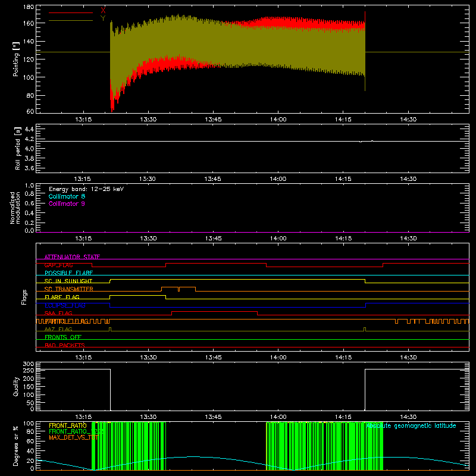
Task: Click the GAP_FLAG label
Action: 58,265
